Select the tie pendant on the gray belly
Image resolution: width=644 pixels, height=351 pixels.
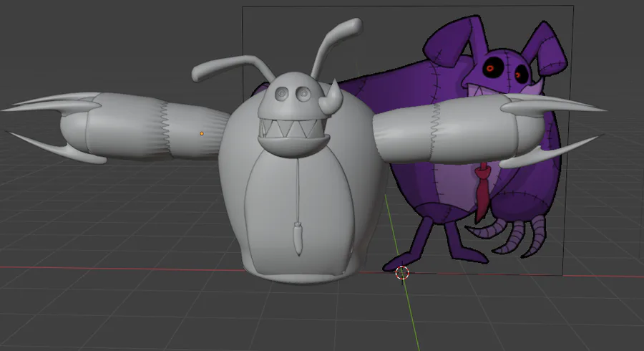[298, 239]
